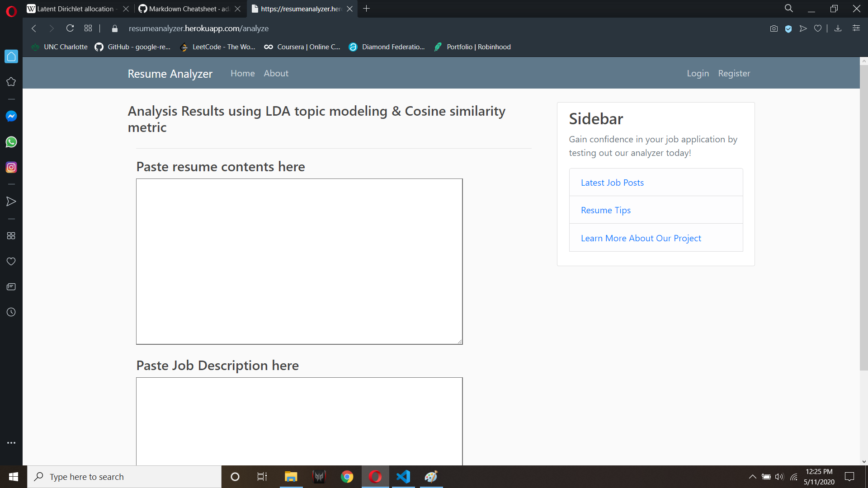Click the Register link
Image resolution: width=868 pixels, height=488 pixels.
pyautogui.click(x=734, y=73)
